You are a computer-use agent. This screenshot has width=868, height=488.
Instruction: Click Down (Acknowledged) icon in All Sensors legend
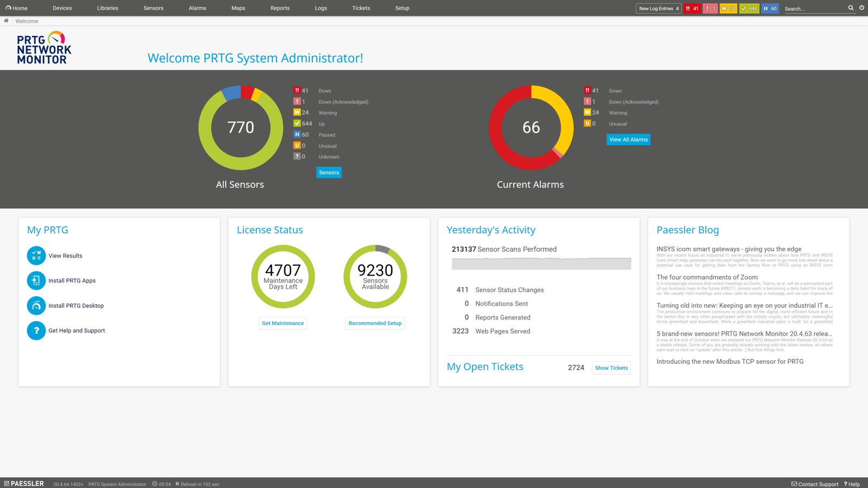(x=297, y=101)
